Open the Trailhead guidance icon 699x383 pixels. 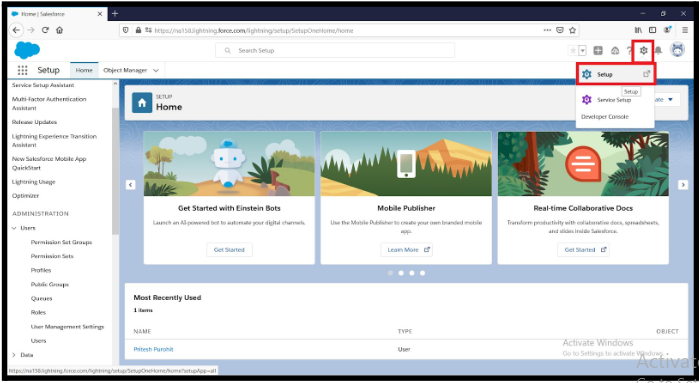point(615,50)
